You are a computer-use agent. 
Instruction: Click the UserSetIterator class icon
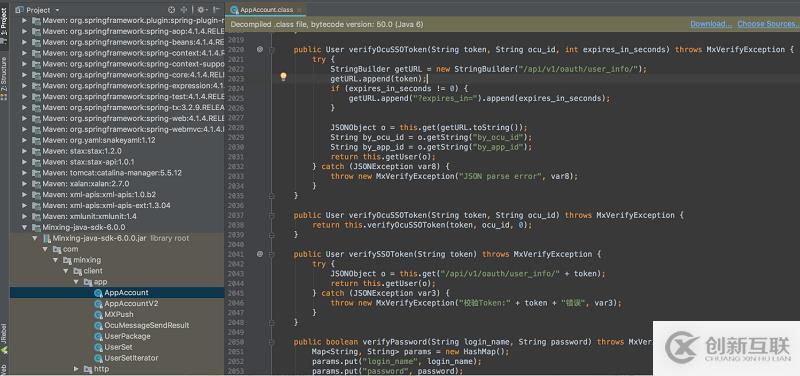click(98, 358)
